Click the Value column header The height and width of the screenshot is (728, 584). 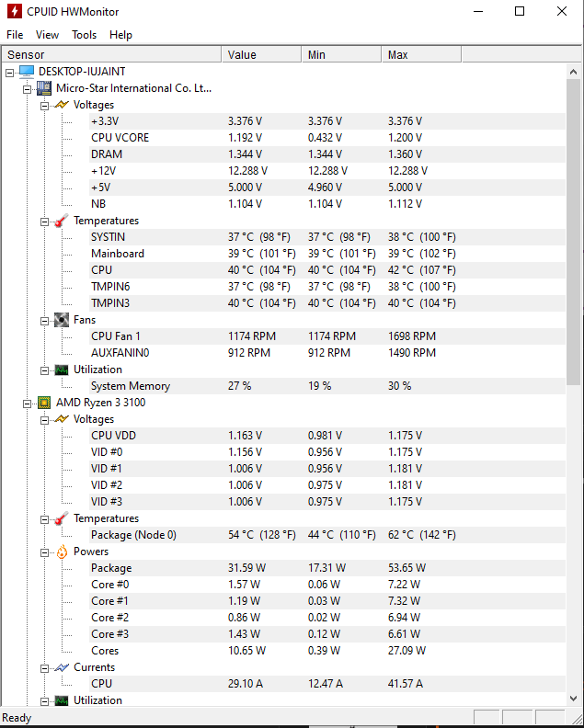pyautogui.click(x=261, y=55)
